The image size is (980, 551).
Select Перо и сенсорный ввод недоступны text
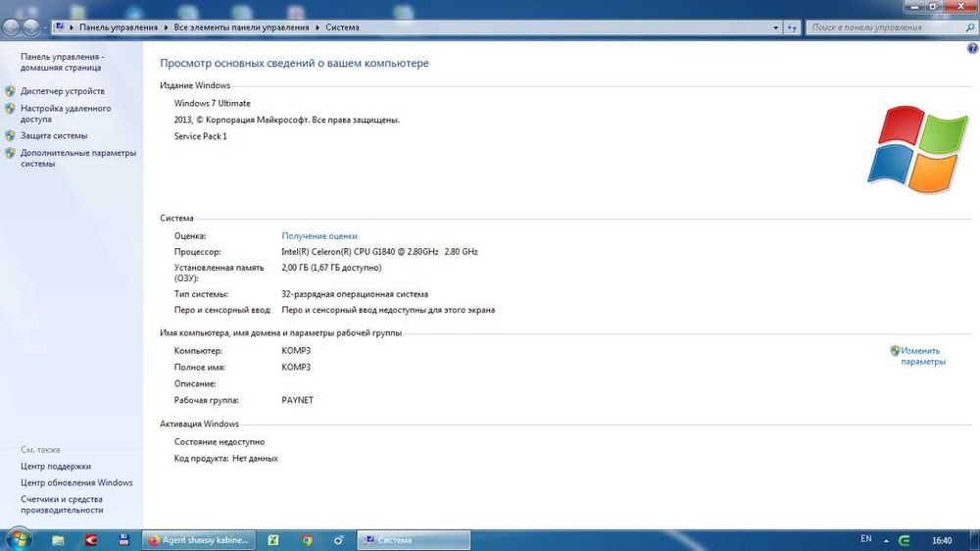(388, 310)
